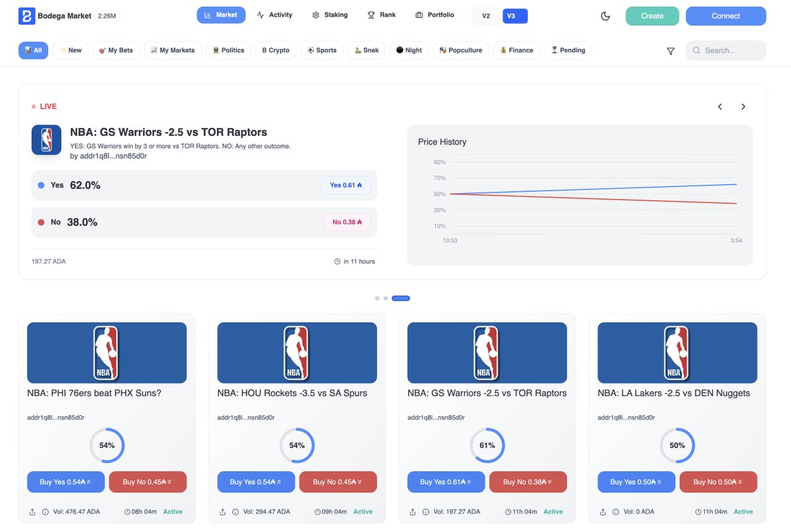Click the Bodega Market logo icon
Screen dimensions: 791x532
(26, 16)
